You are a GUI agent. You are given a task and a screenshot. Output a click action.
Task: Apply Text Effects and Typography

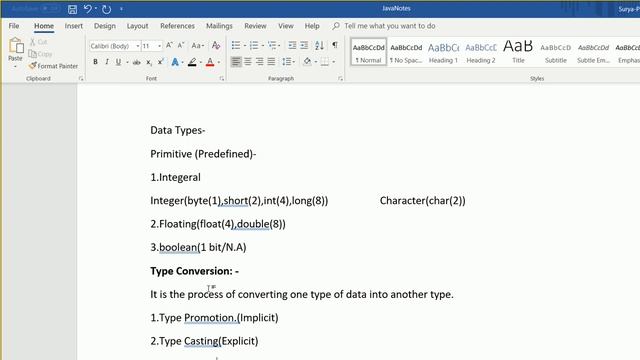tap(175, 62)
